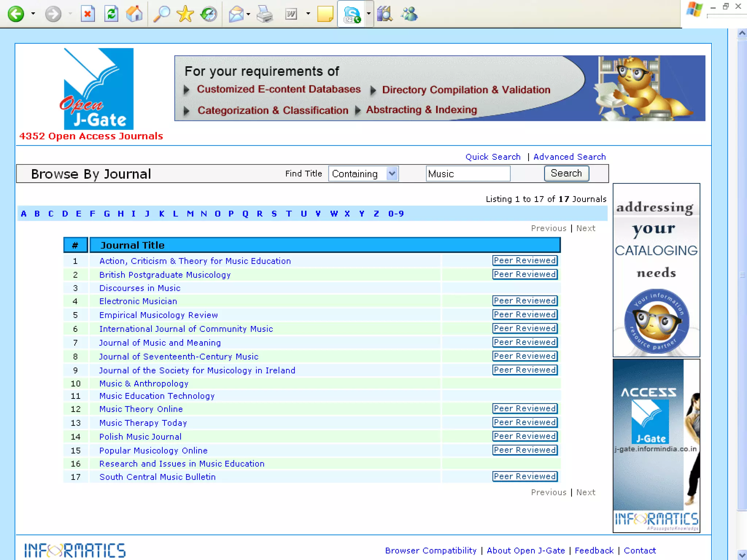Go to the Home page icon
Viewport: 747px width, 560px height.
(x=134, y=14)
